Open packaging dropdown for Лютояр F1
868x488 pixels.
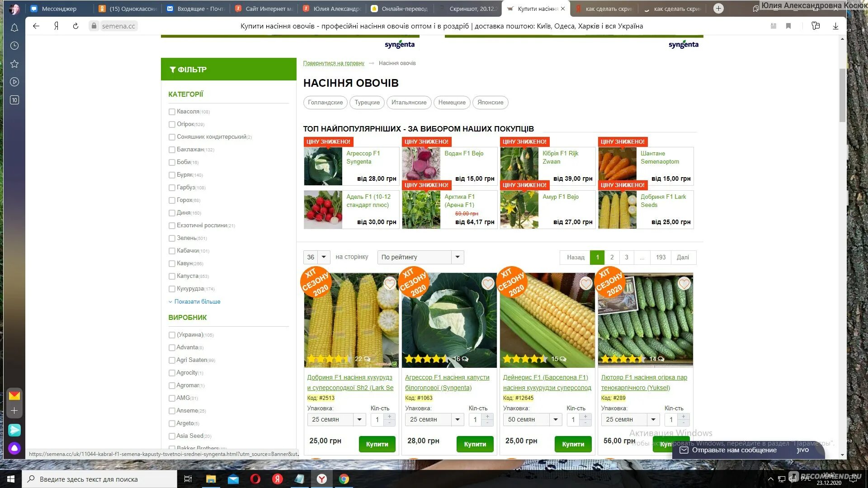click(631, 419)
